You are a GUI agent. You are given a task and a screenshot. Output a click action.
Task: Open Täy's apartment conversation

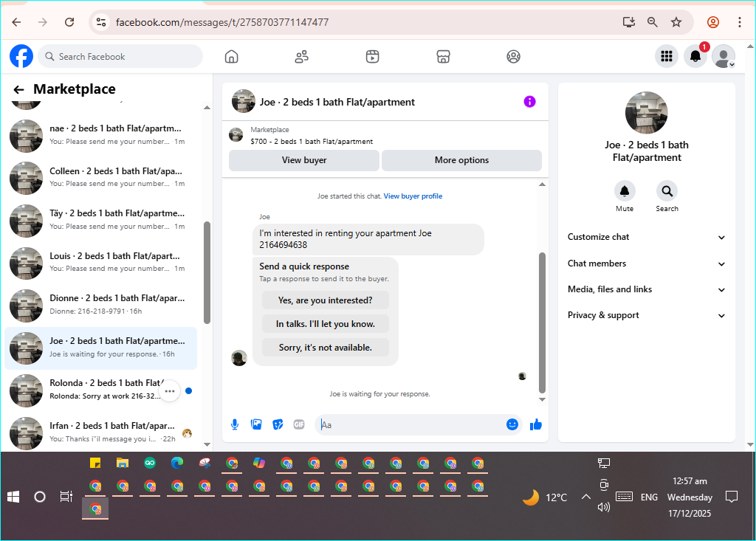tap(100, 220)
